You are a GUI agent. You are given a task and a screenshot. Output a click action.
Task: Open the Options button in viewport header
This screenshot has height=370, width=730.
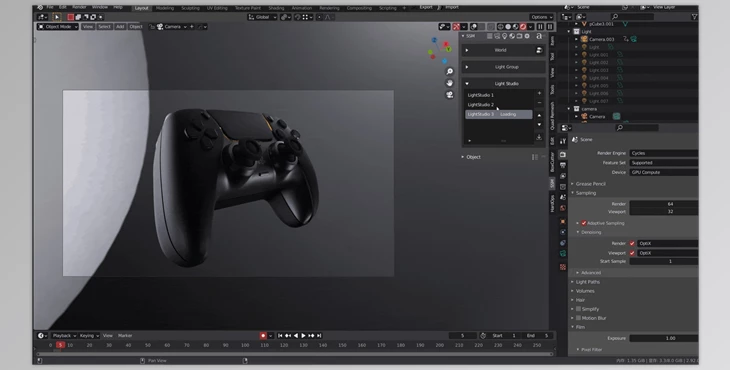[x=541, y=17]
